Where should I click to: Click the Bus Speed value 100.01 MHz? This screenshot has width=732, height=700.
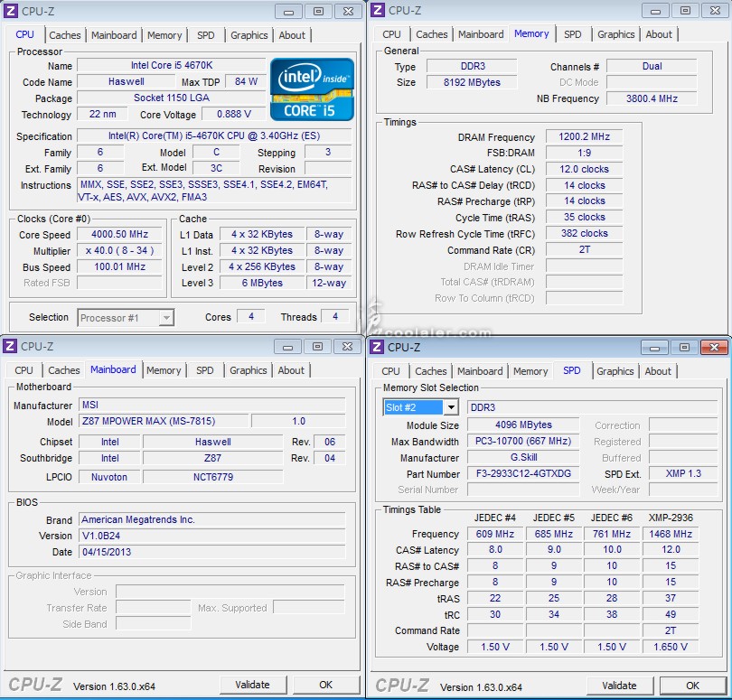coord(119,267)
